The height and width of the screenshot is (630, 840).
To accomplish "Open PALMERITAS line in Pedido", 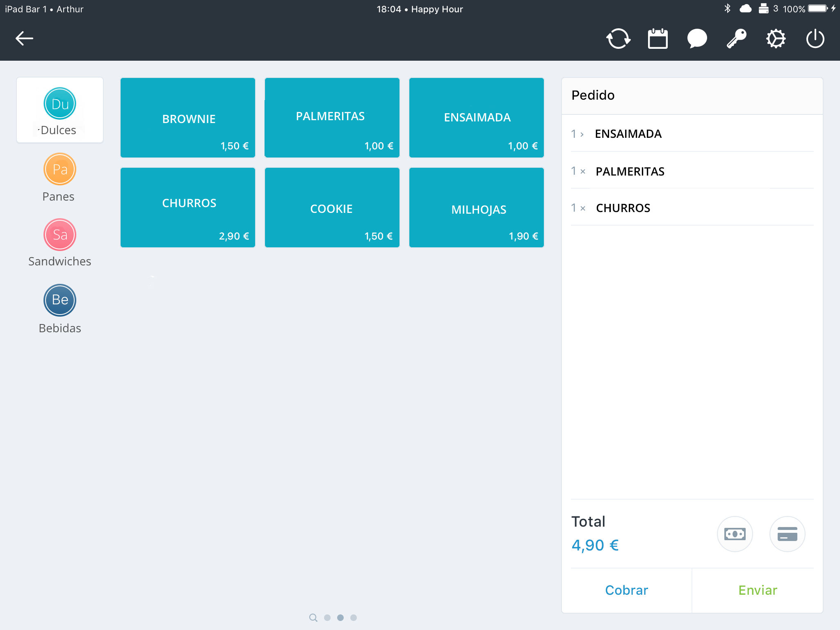I will 692,171.
